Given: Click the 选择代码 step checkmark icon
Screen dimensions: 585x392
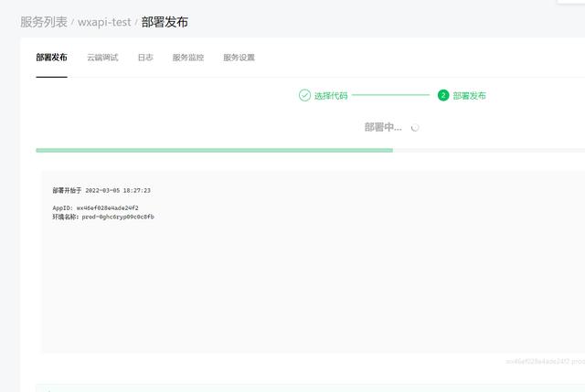Looking at the screenshot, I should [304, 95].
